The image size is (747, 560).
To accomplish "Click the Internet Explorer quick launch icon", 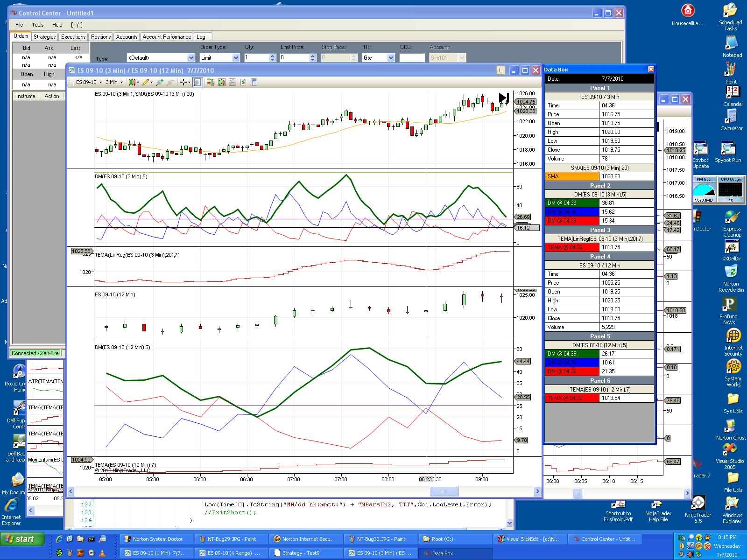I will pos(59,539).
